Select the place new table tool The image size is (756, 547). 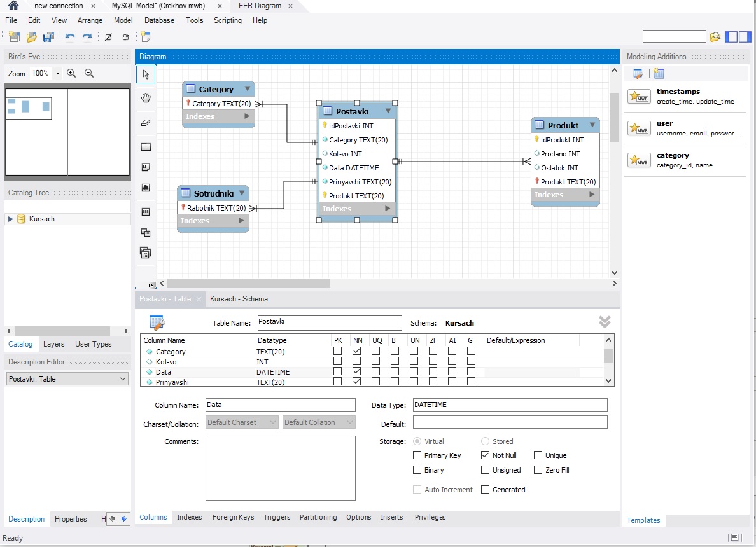click(x=146, y=212)
